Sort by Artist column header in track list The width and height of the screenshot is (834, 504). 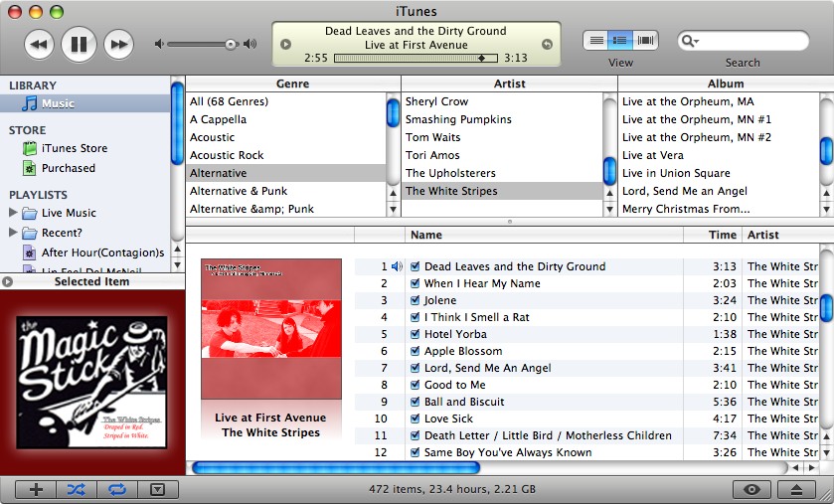click(782, 235)
